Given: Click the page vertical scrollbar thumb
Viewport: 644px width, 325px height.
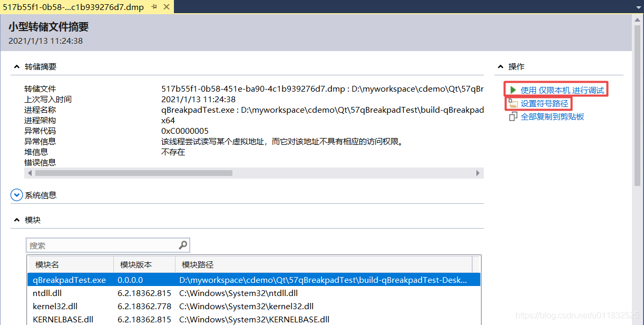Looking at the screenshot, I should pos(638,106).
